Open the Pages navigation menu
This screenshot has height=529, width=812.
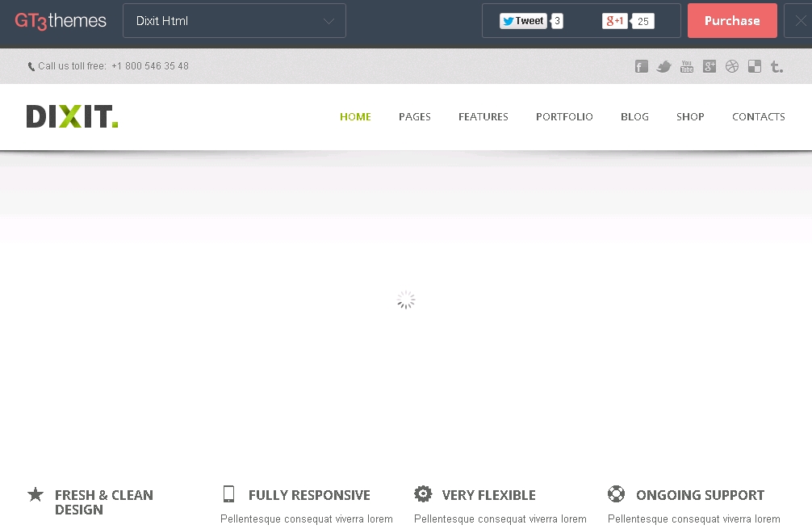point(415,117)
